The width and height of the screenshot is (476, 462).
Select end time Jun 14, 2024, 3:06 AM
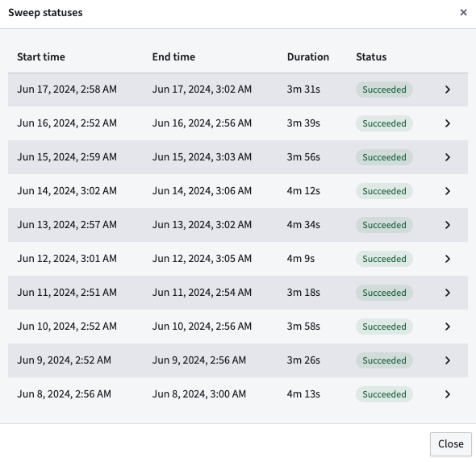pos(202,191)
